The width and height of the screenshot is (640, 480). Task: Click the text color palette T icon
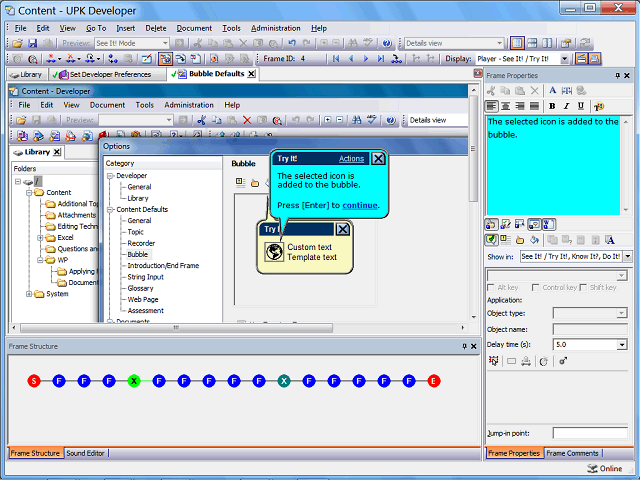599,106
